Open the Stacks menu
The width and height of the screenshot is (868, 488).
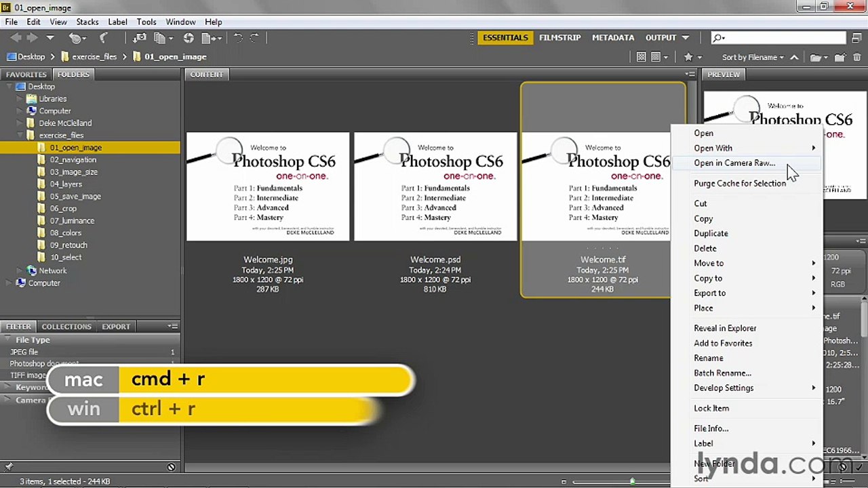[x=87, y=22]
